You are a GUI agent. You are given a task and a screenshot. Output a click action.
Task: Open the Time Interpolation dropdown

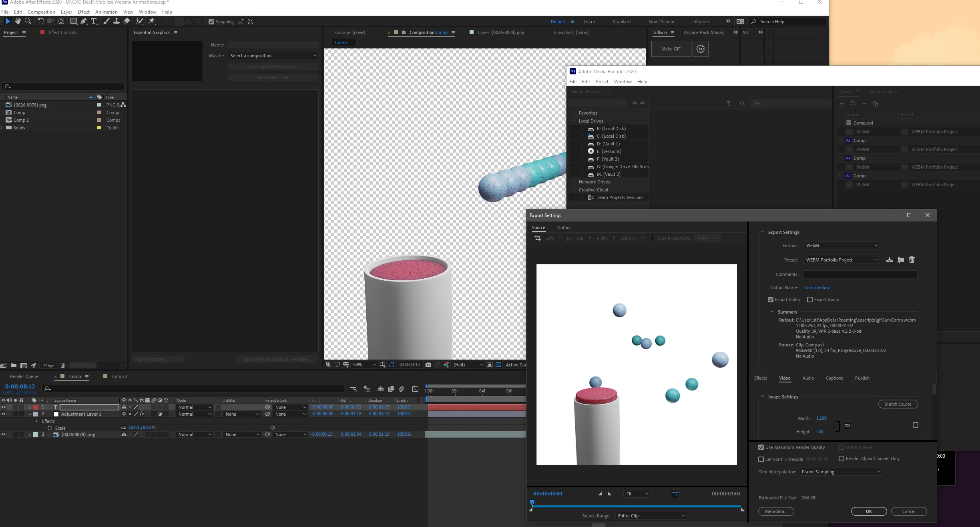click(841, 472)
